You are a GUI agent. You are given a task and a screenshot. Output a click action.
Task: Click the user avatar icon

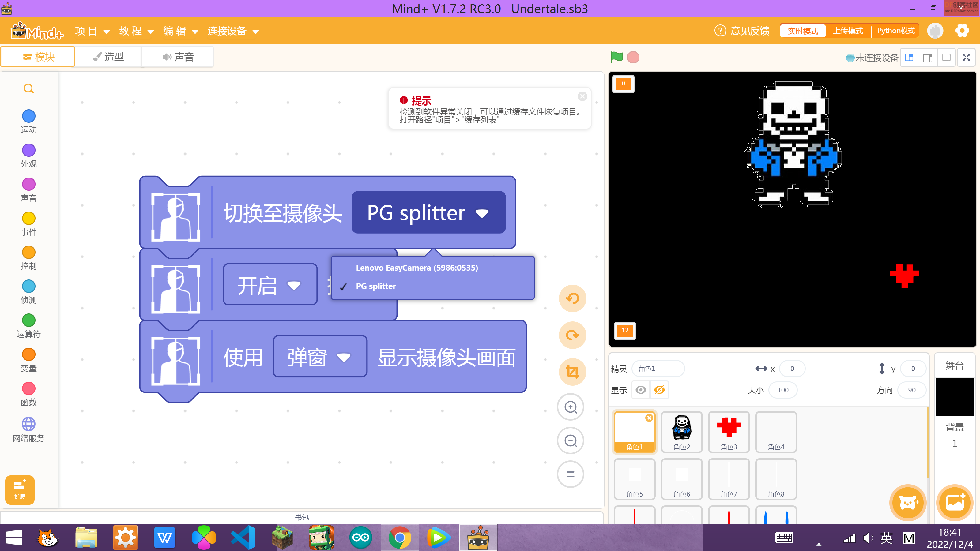coord(935,30)
